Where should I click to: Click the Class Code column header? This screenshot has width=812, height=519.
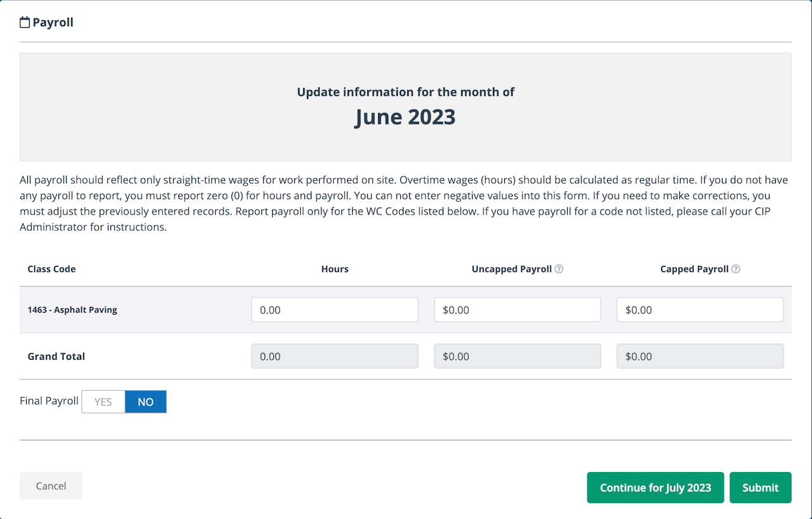(51, 269)
